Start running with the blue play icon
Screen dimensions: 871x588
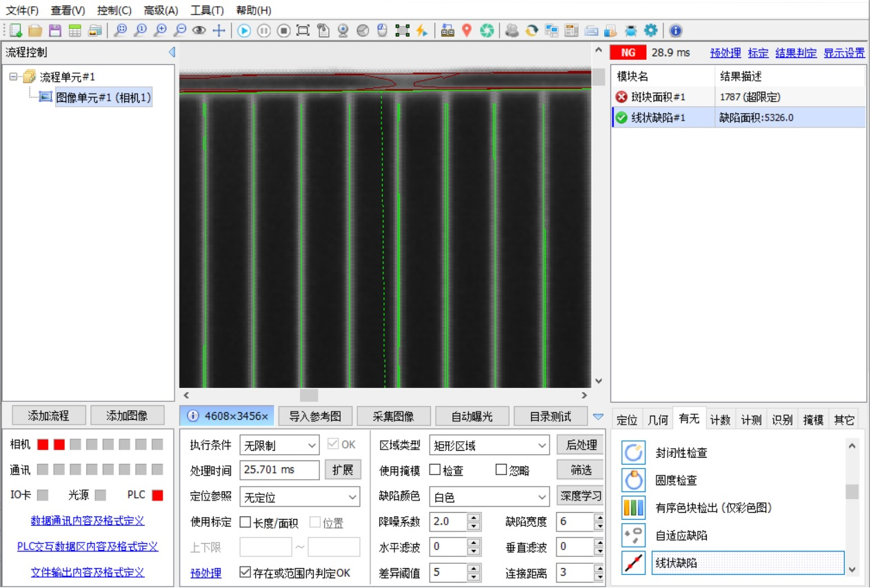click(x=244, y=30)
